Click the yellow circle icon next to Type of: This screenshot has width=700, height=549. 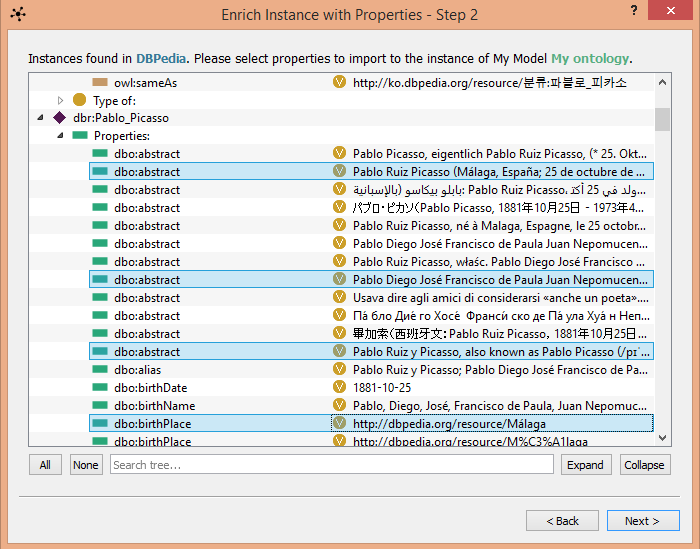[80, 100]
